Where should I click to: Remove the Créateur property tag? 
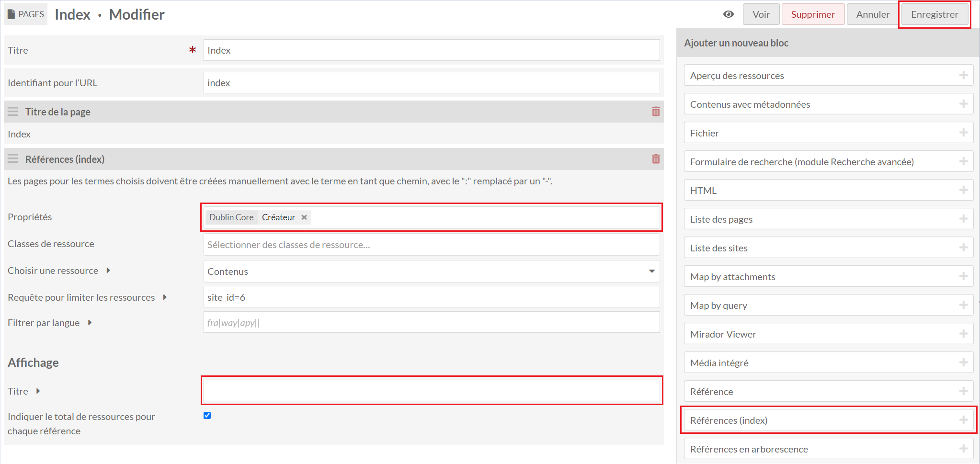(304, 217)
